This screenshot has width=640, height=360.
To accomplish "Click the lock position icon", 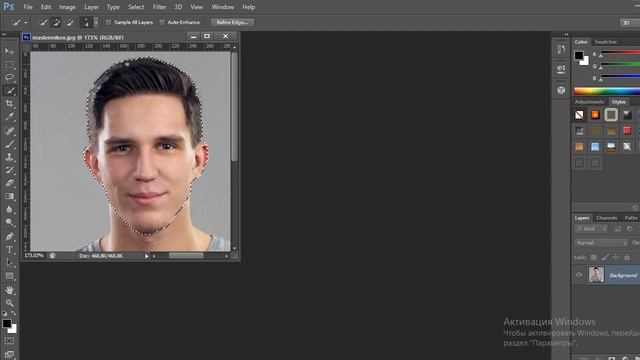I will (616, 257).
